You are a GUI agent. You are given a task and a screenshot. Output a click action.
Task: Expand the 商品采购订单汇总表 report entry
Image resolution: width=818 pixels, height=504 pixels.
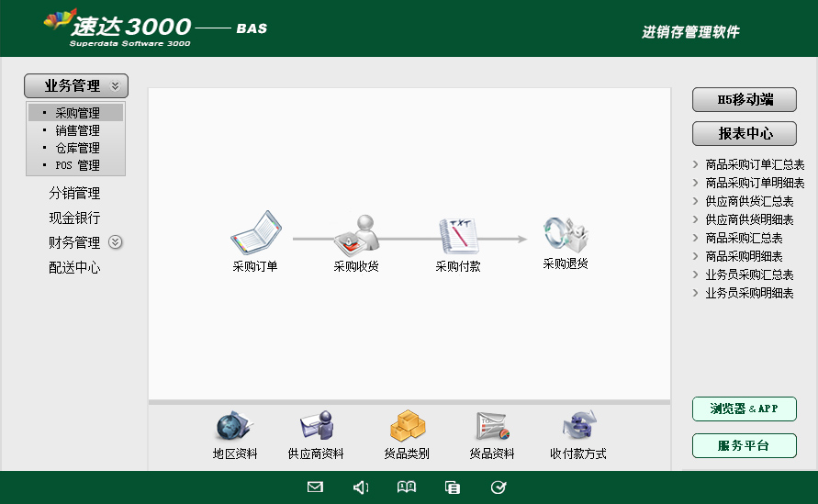click(754, 165)
